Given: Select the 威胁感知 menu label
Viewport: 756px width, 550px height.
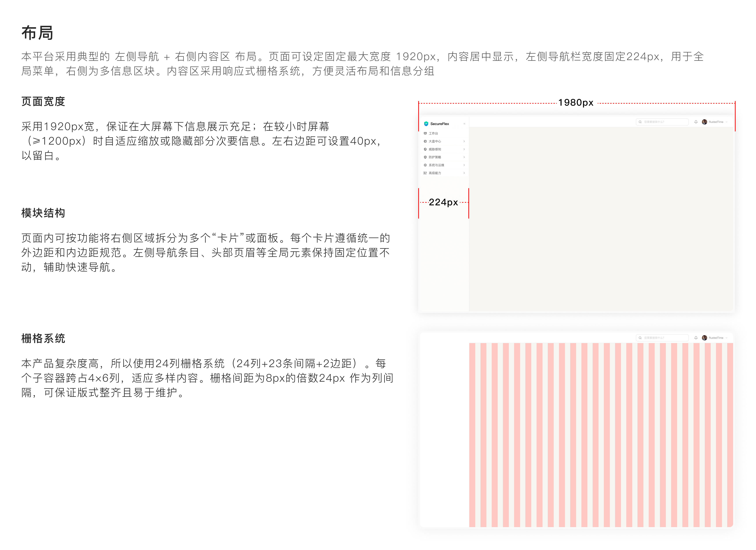Looking at the screenshot, I should [x=435, y=149].
